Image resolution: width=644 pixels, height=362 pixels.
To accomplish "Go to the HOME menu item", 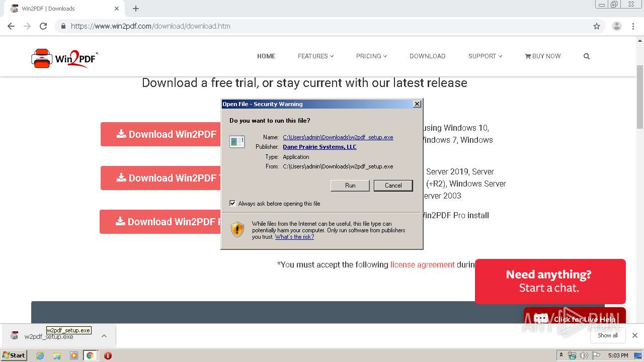I will (266, 56).
